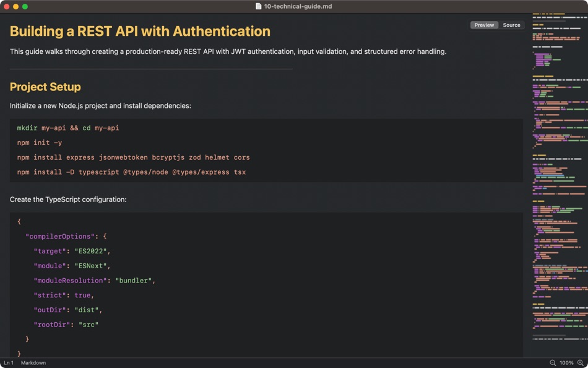The height and width of the screenshot is (368, 588).
Task: Switch to Source view
Action: point(511,25)
